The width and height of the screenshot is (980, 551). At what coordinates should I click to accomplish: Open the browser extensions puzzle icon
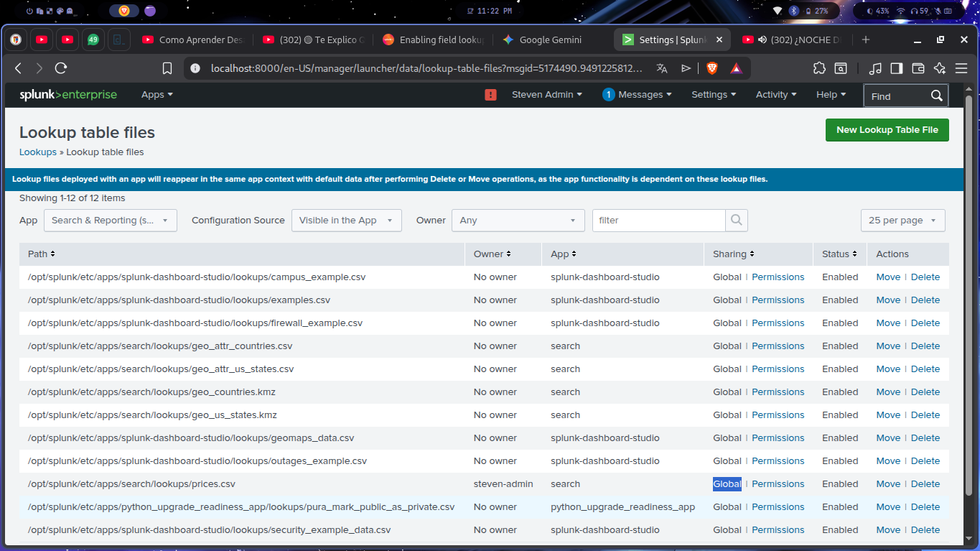click(818, 68)
